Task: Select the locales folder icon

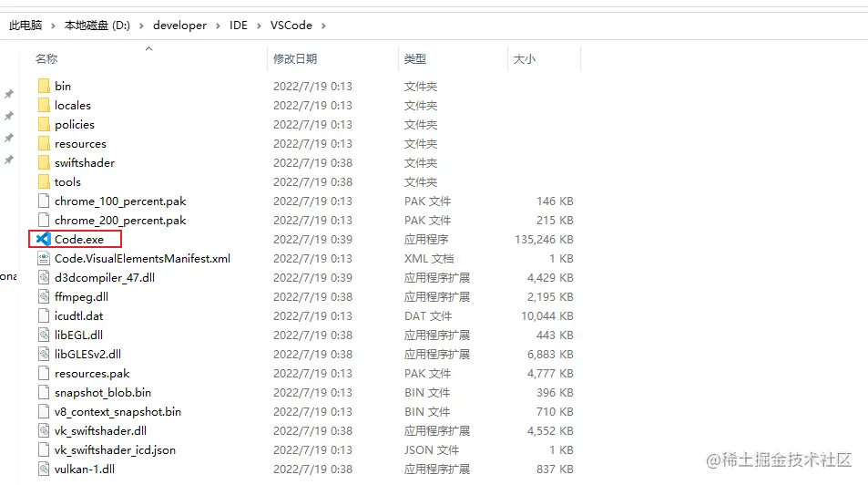Action: click(44, 106)
